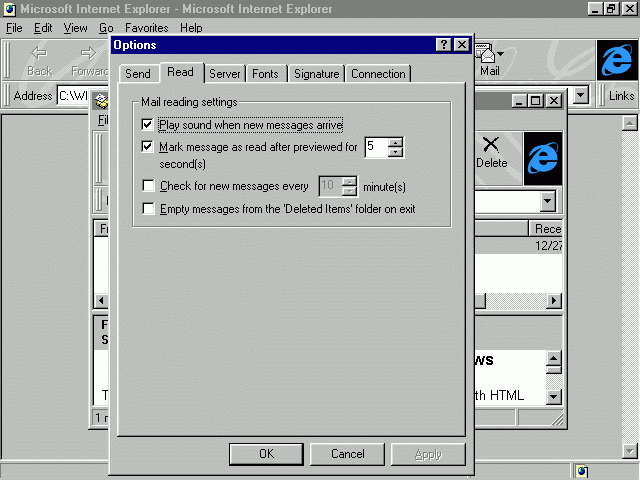Click the 12/27 date cell in message list
Viewport: 640px width, 480px height.
pos(548,246)
